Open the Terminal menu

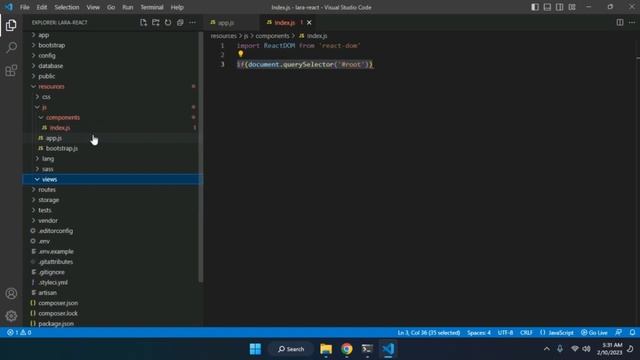[151, 7]
